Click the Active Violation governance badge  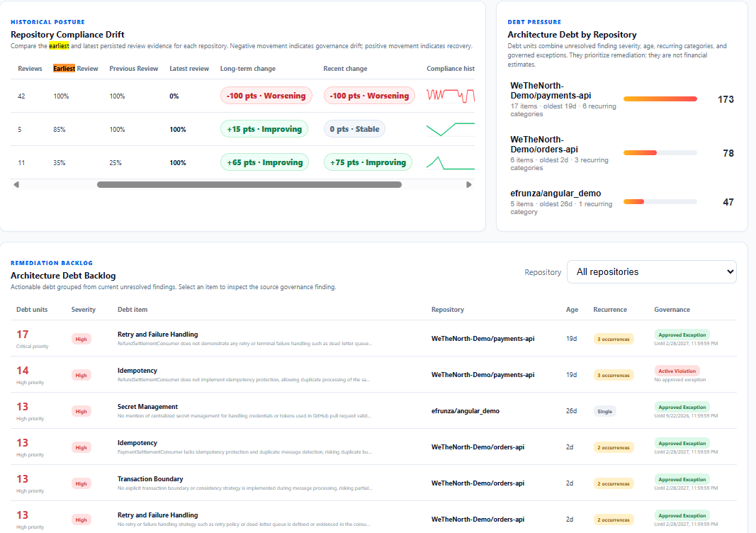pyautogui.click(x=677, y=371)
